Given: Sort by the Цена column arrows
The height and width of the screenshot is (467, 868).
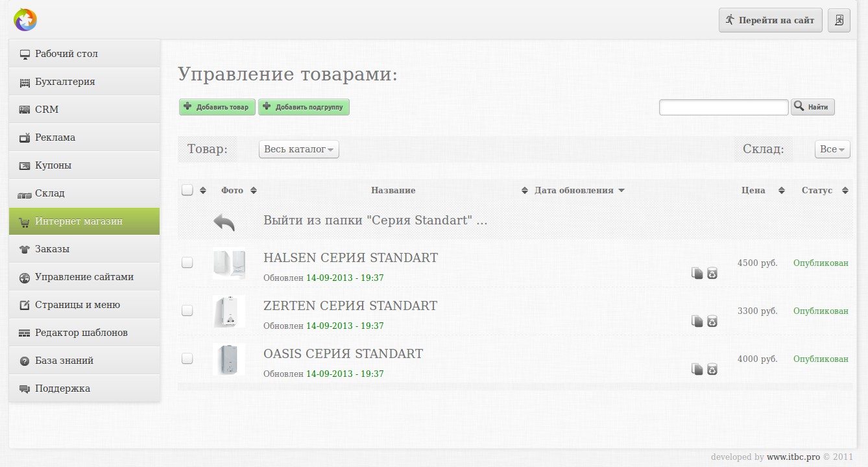Looking at the screenshot, I should [782, 190].
